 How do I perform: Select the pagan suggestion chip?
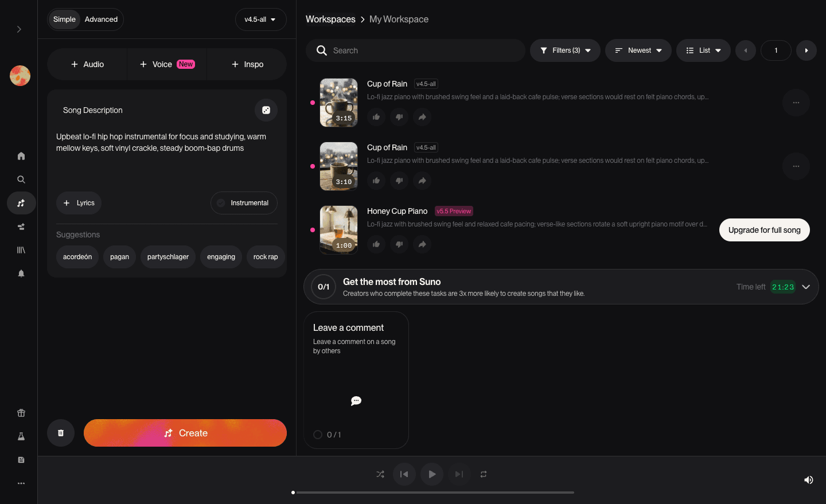tap(119, 257)
